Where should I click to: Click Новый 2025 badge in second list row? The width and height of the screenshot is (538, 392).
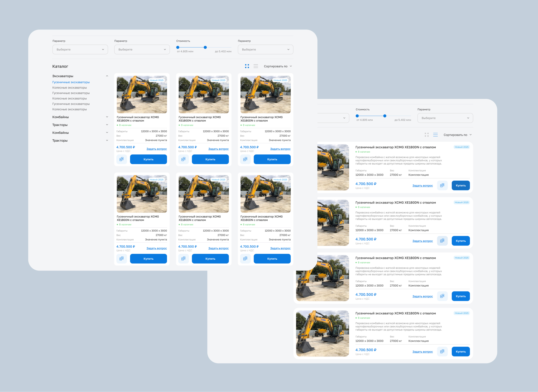462,203
